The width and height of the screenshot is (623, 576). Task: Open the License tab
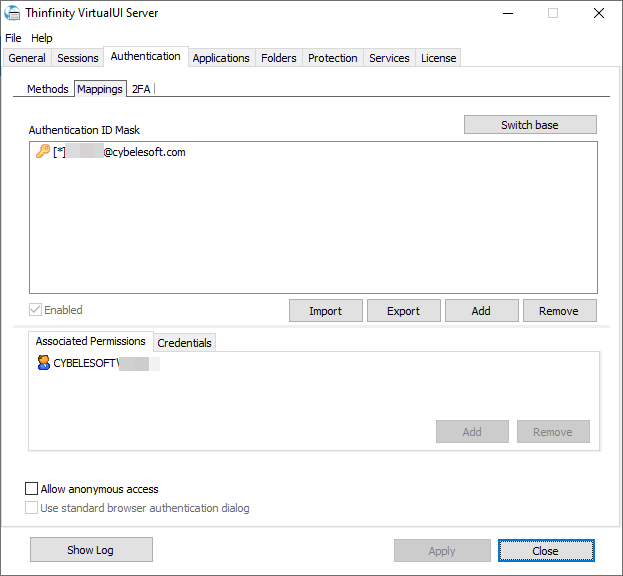click(x=438, y=58)
